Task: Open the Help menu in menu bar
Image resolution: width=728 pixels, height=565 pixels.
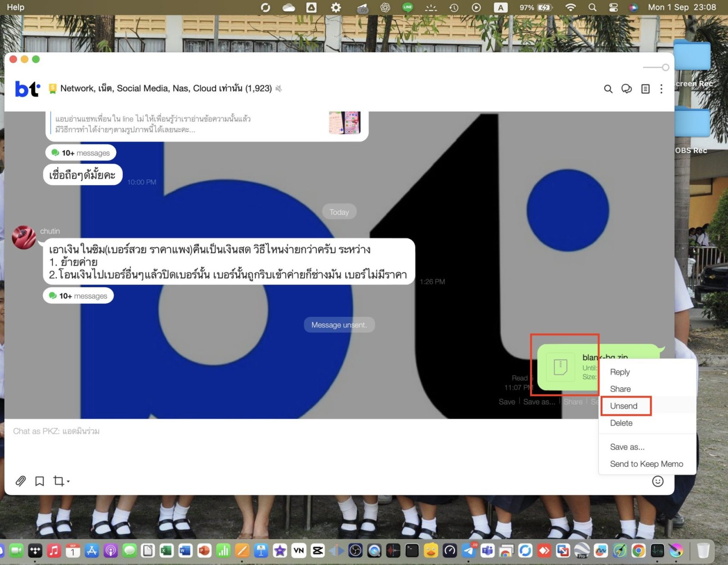Action: point(15,7)
